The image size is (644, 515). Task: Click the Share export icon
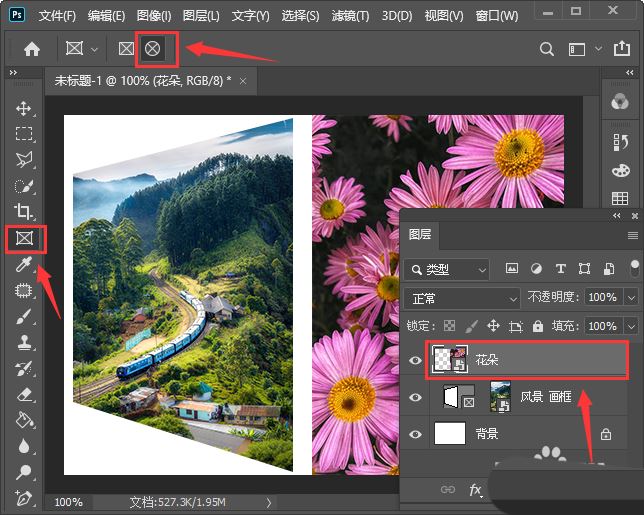622,48
